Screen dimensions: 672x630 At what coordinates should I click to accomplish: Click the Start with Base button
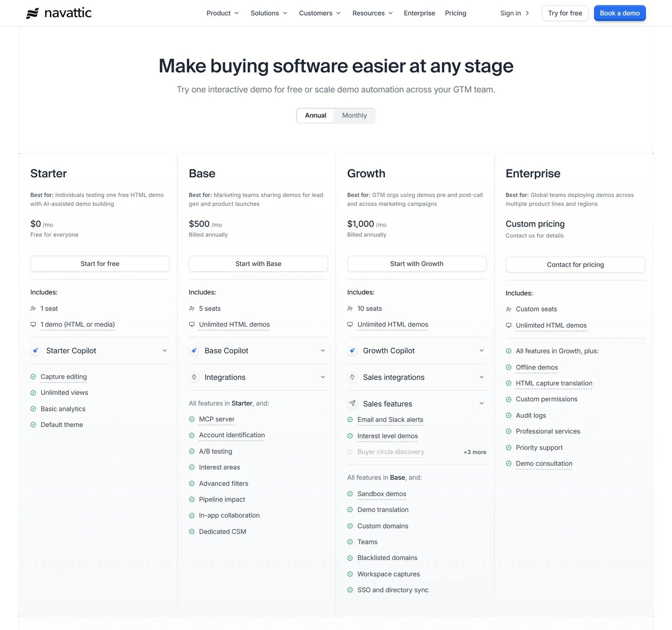(258, 264)
